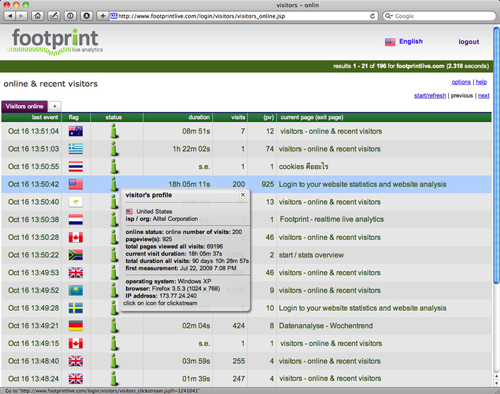Add a new tab with plus button
The height and width of the screenshot is (394, 500).
(x=55, y=106)
